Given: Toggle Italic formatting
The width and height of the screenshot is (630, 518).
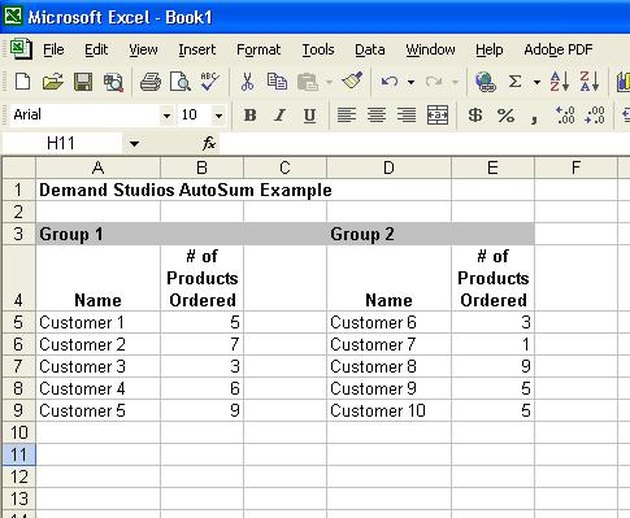Looking at the screenshot, I should click(280, 115).
